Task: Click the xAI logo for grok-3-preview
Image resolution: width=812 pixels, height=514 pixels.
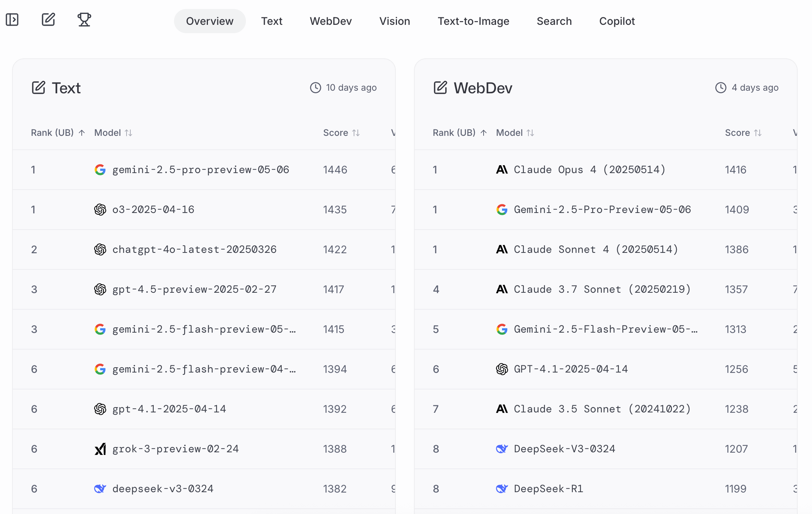Action: click(100, 449)
